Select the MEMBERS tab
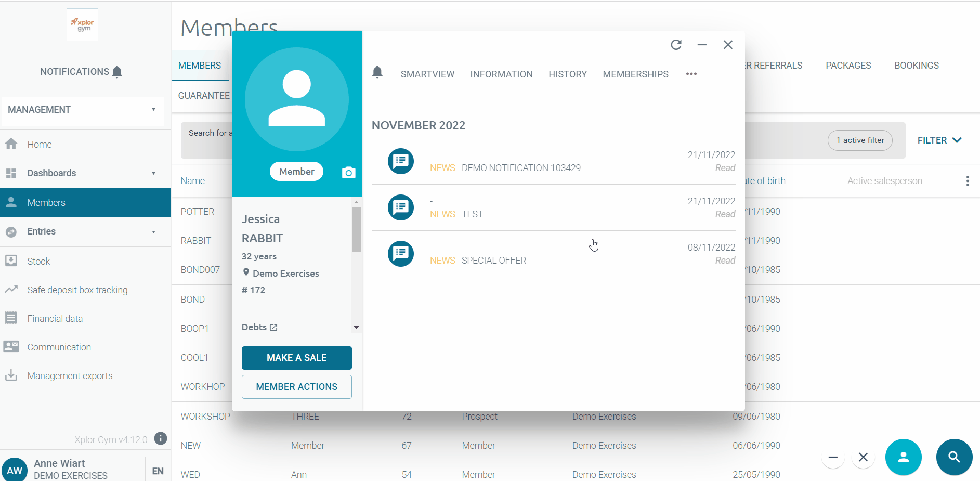 pos(200,66)
